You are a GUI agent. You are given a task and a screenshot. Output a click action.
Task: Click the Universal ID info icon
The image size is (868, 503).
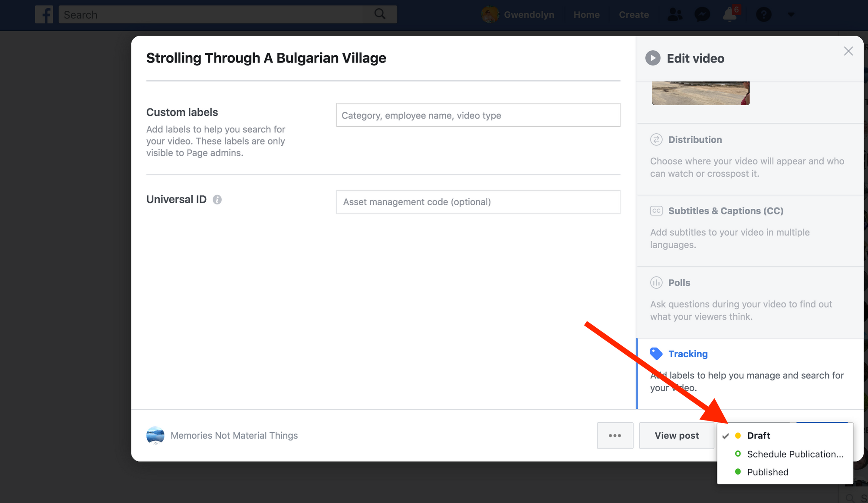click(x=217, y=200)
